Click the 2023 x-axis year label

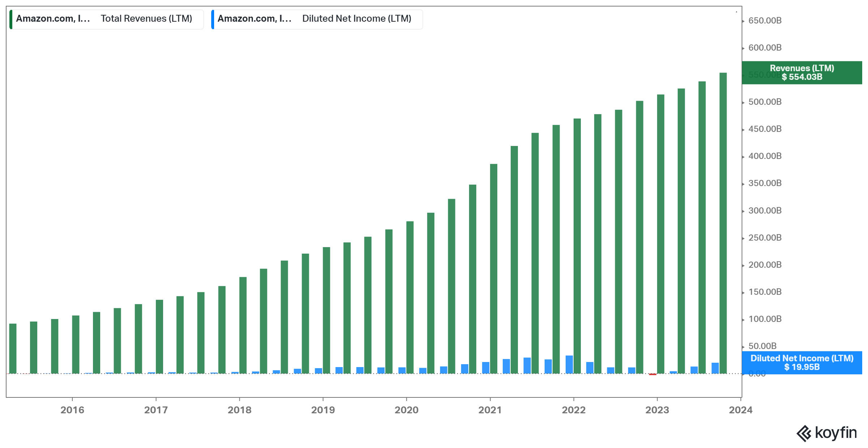(x=657, y=410)
